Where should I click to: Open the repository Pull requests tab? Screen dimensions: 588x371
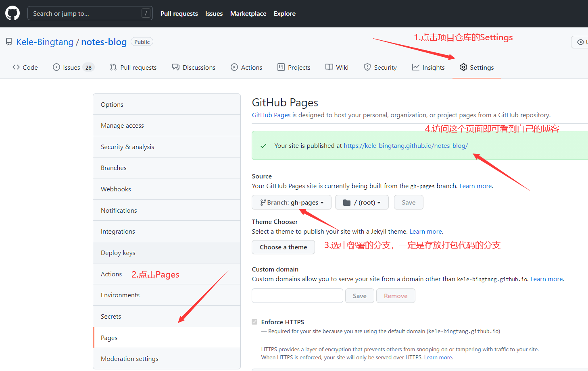coord(133,67)
